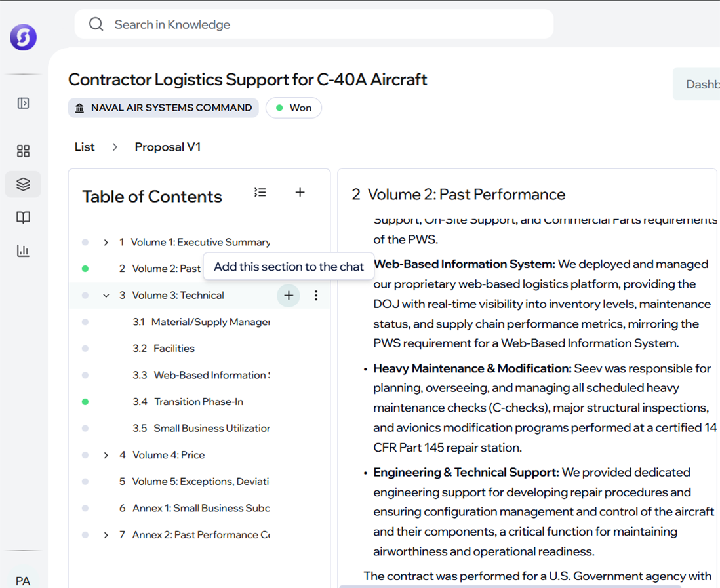Image resolution: width=720 pixels, height=588 pixels.
Task: Open the Dashboard button at top right
Action: click(x=696, y=84)
